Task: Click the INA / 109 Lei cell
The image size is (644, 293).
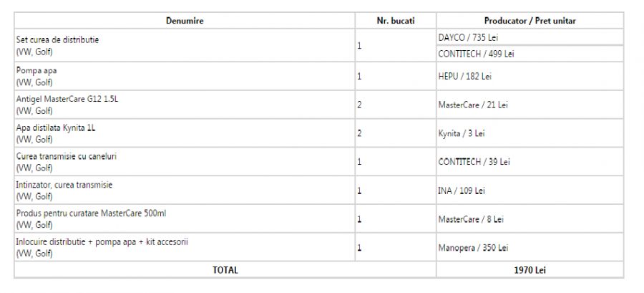Action: pos(462,191)
